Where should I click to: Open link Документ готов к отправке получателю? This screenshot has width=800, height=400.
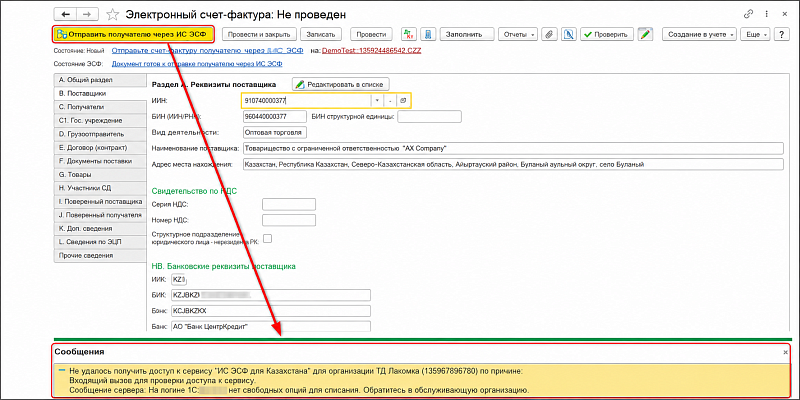click(x=197, y=64)
